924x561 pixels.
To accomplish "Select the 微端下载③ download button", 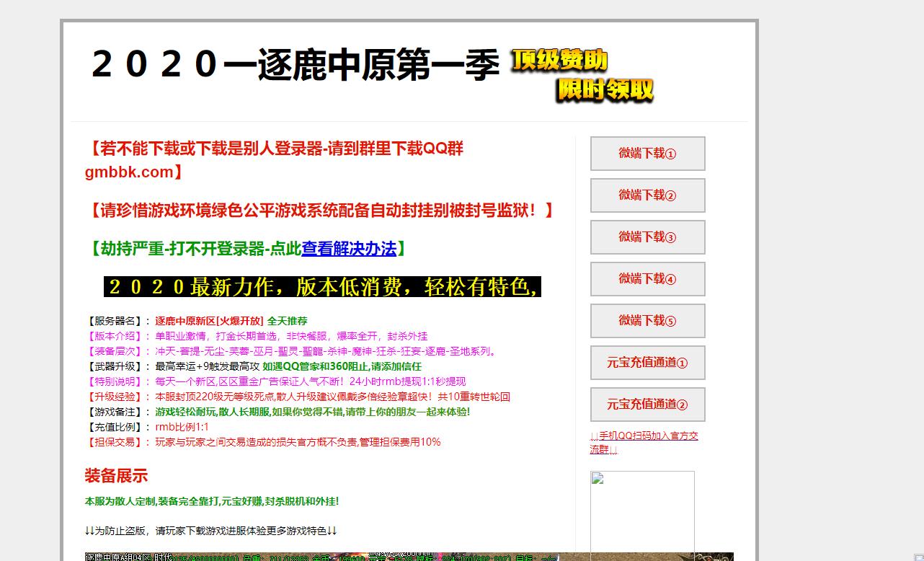I will tap(647, 237).
